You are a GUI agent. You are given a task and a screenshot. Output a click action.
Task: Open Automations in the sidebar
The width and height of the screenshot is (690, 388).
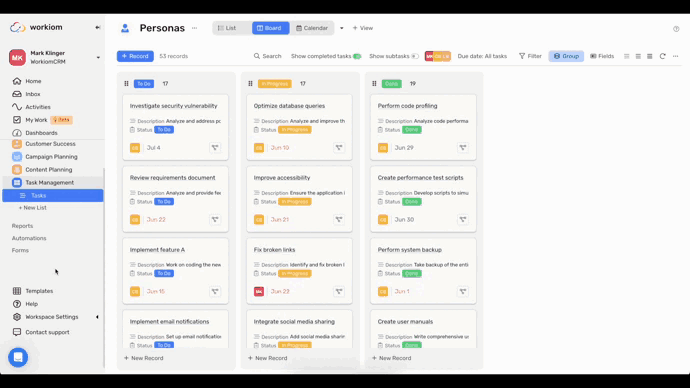pos(29,238)
